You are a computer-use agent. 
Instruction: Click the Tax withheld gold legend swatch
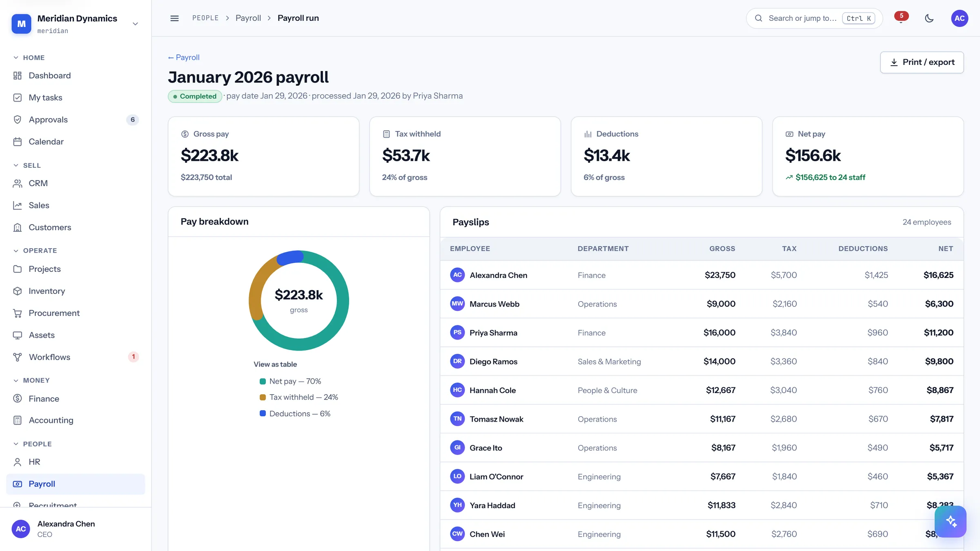point(263,397)
